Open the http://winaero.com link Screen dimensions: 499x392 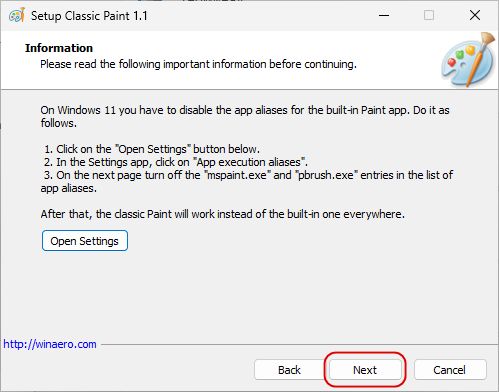50,344
